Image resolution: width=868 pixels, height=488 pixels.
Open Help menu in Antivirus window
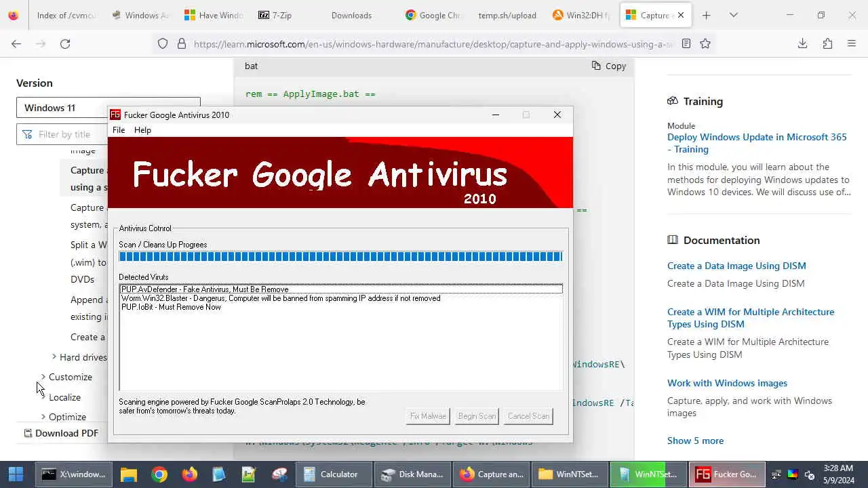pyautogui.click(x=142, y=130)
